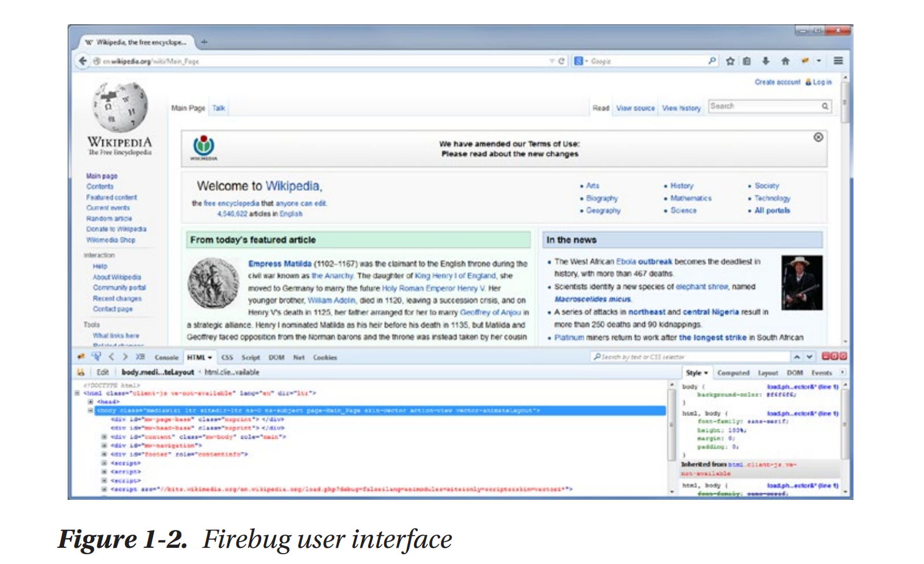Switch to the Firebug Console tab
Viewport: 924px width, 564px height.
(x=166, y=358)
